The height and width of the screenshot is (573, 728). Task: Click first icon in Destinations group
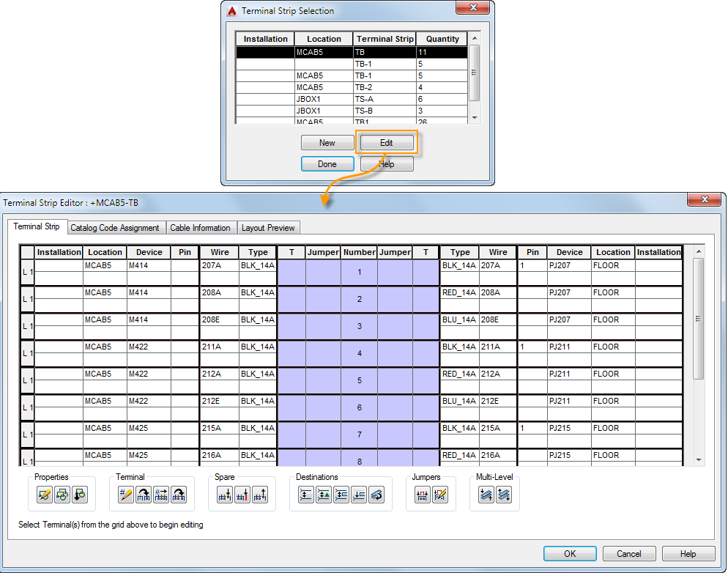click(x=306, y=495)
